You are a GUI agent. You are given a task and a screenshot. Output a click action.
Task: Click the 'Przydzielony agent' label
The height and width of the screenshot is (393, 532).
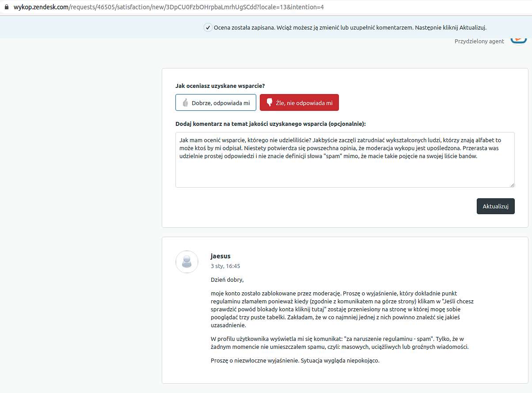(x=479, y=41)
